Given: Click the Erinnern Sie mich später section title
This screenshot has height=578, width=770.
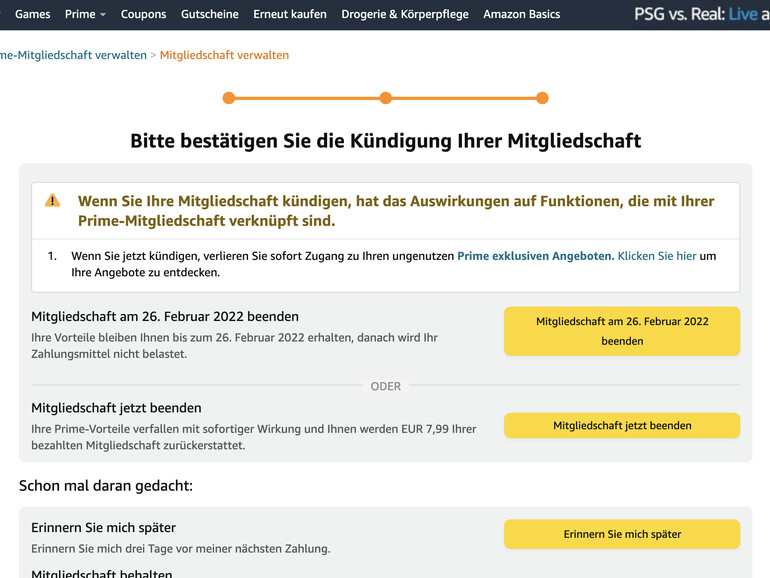Looking at the screenshot, I should click(x=104, y=527).
